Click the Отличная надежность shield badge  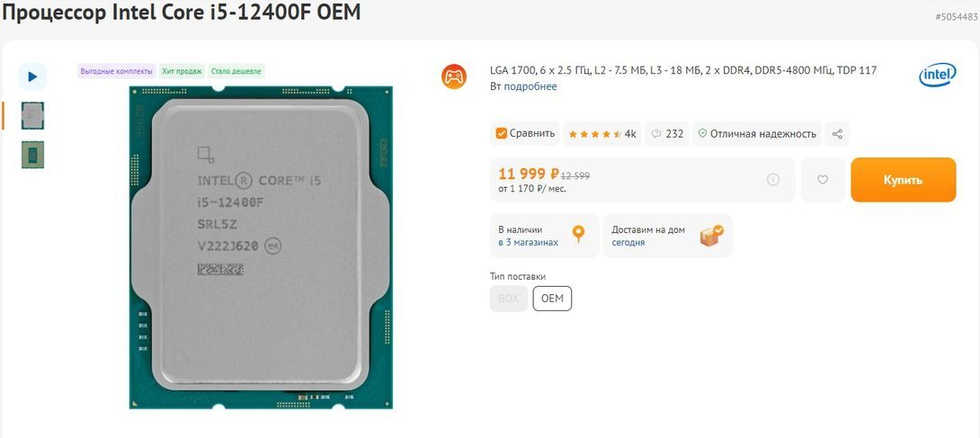click(x=757, y=134)
